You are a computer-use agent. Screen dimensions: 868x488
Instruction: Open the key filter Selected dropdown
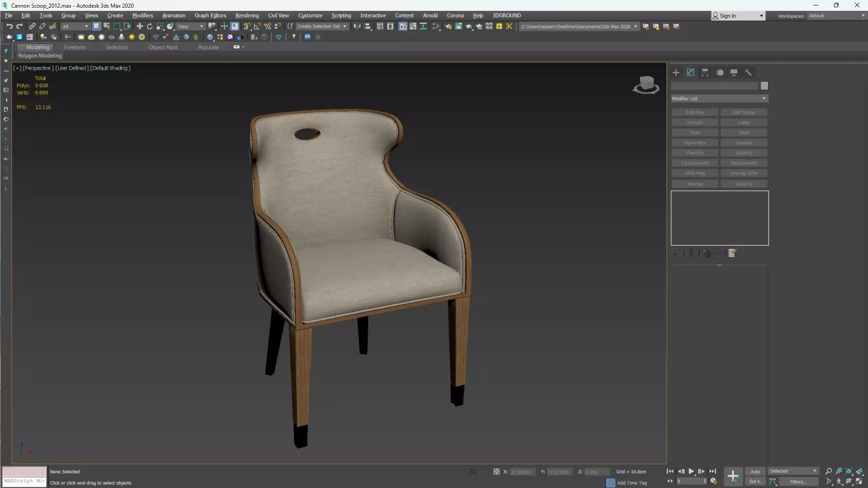click(793, 471)
